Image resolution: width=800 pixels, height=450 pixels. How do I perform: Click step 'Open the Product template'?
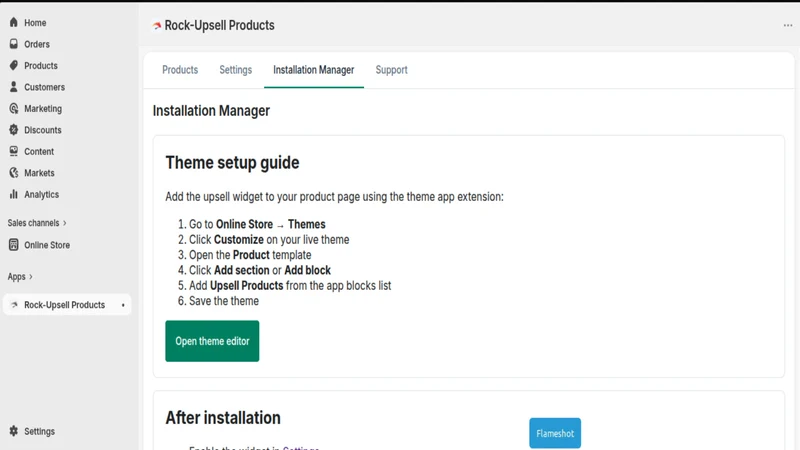pyautogui.click(x=250, y=255)
